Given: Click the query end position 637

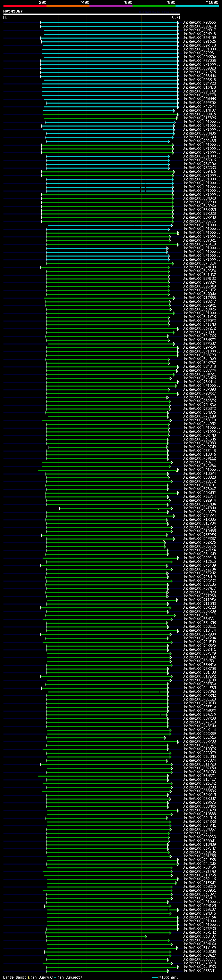Looking at the screenshot, I should pyautogui.click(x=175, y=17).
